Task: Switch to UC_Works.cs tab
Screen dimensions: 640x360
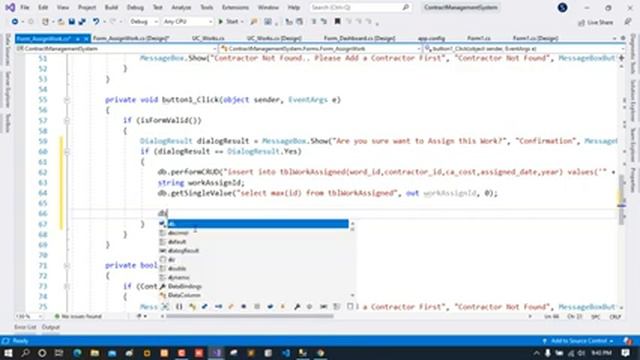Action: coord(208,38)
